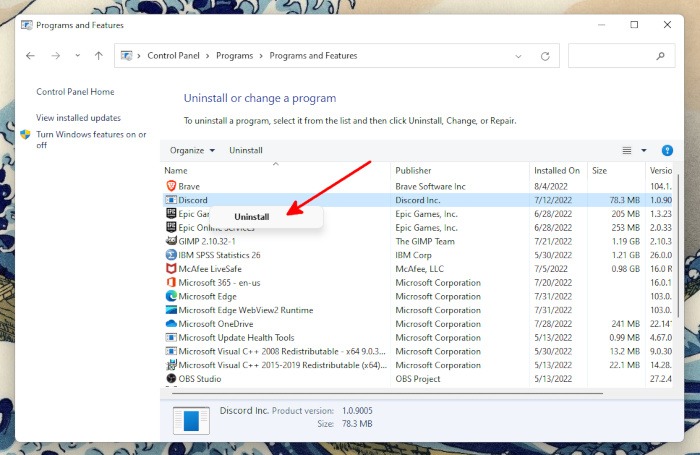Click the 8/4/2022 install date for Brave

coord(550,186)
